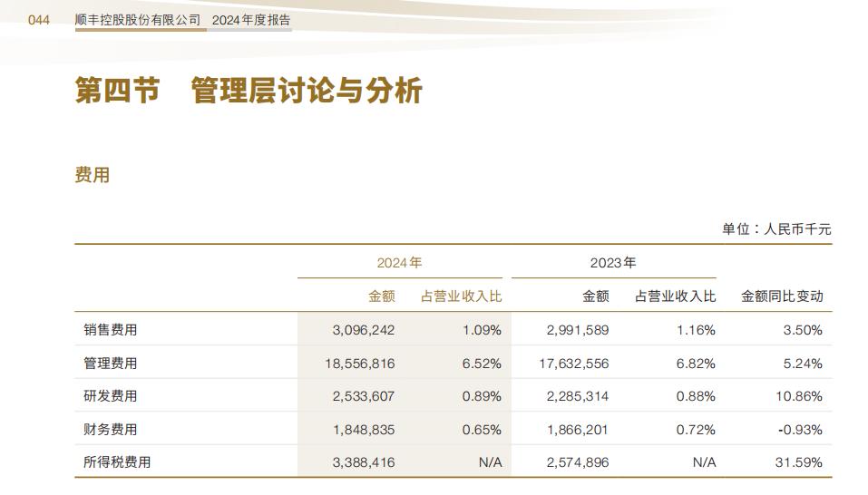
Task: Click section heading 第四节 管理层讨论与分析
Action: 249,90
